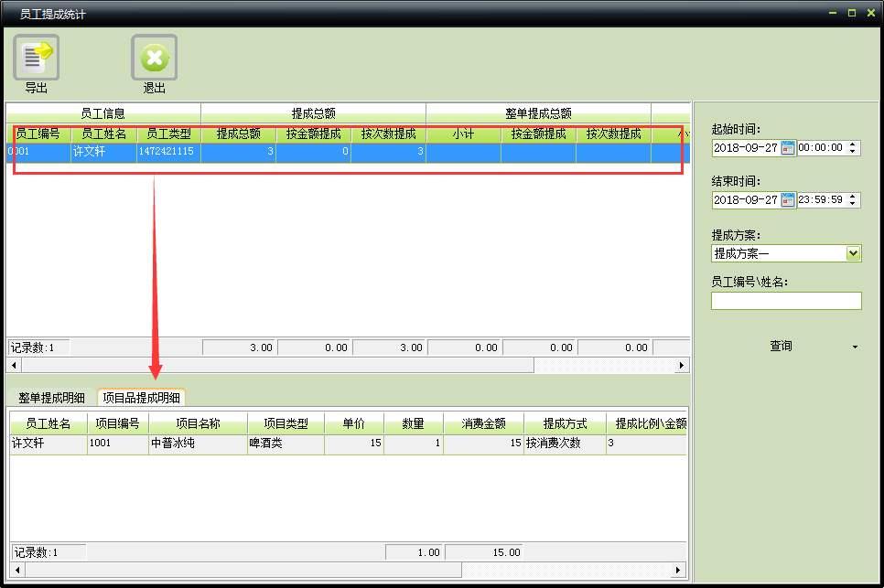The height and width of the screenshot is (588, 884).
Task: Click the 提成总额 sub-column header
Action: [239, 134]
